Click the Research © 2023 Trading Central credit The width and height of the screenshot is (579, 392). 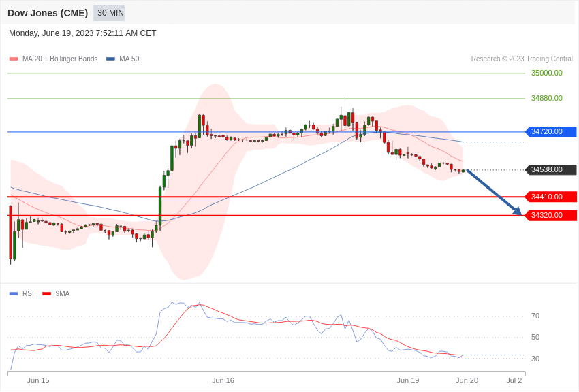point(521,59)
